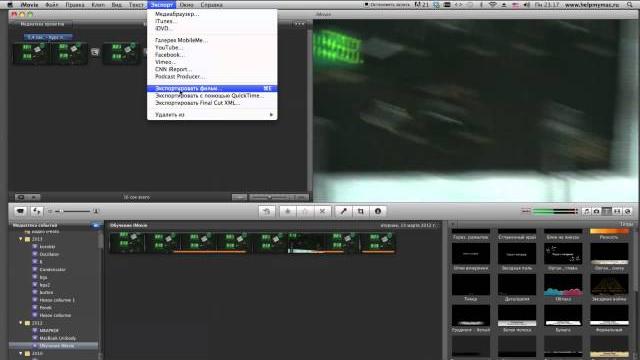Select the last event browser clip
The height and width of the screenshot is (360, 640).
click(378, 243)
